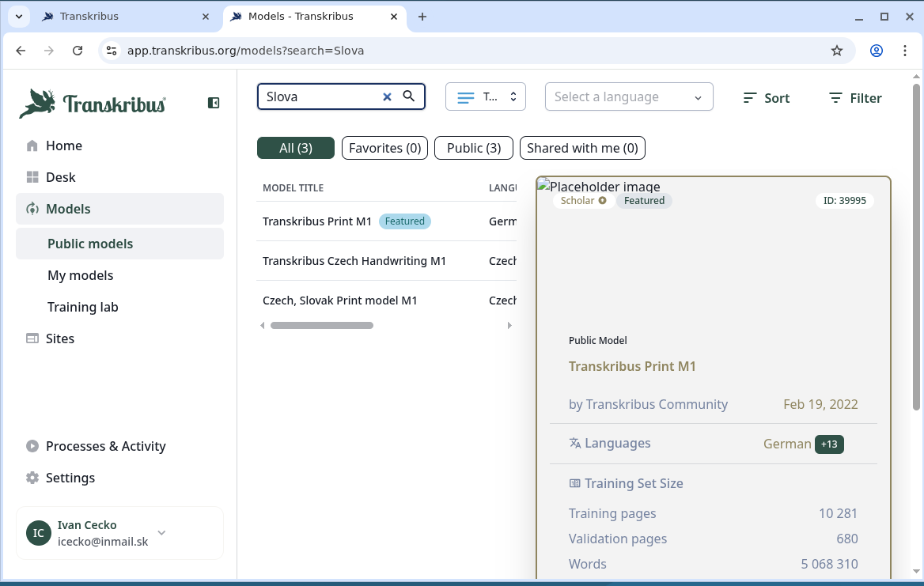Toggle the Shared with me (0) chip
This screenshot has width=924, height=586.
pyautogui.click(x=582, y=148)
